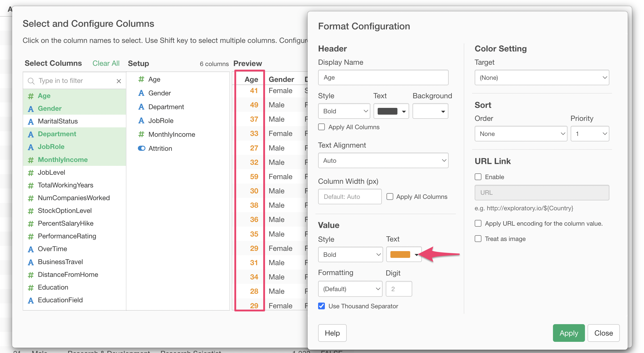The width and height of the screenshot is (644, 353).
Task: Clear the filter with the X icon
Action: (119, 81)
